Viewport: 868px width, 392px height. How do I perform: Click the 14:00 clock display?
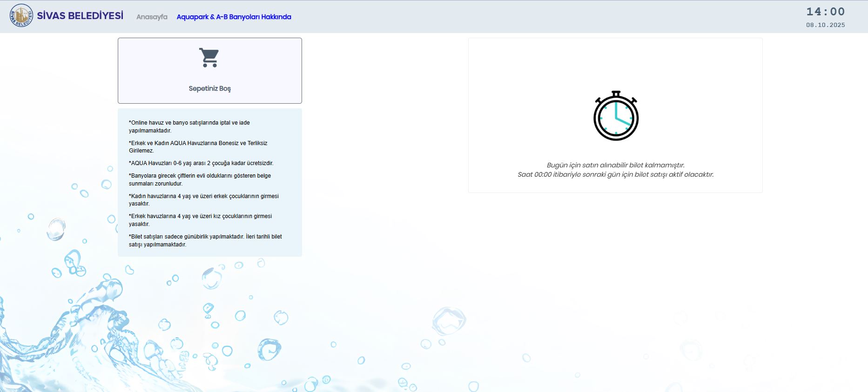[x=825, y=12]
